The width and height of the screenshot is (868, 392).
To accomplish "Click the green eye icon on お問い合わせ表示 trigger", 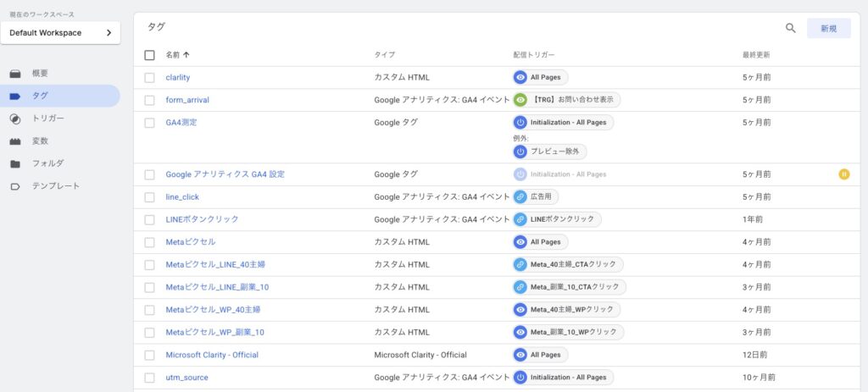I will [x=520, y=100].
